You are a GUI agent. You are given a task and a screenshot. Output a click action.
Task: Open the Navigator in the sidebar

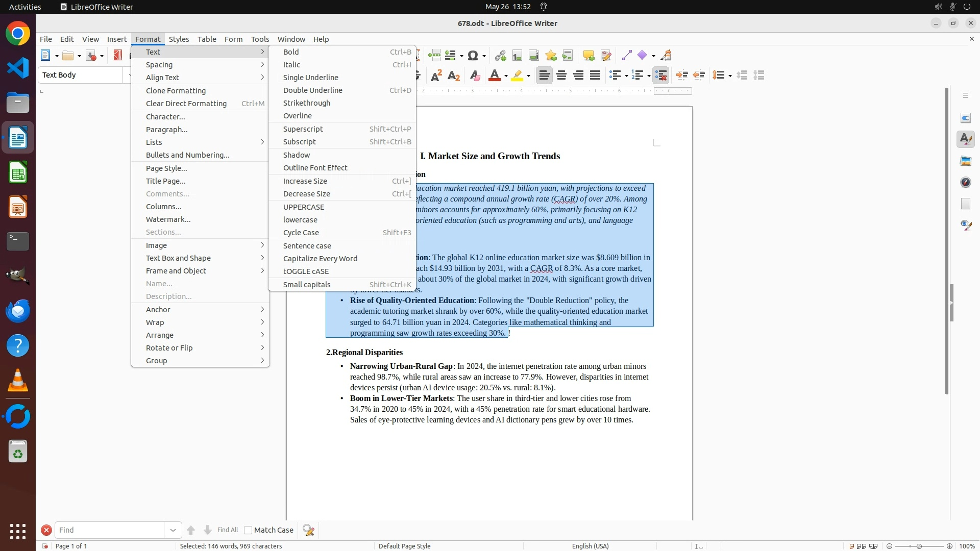pos(966,182)
